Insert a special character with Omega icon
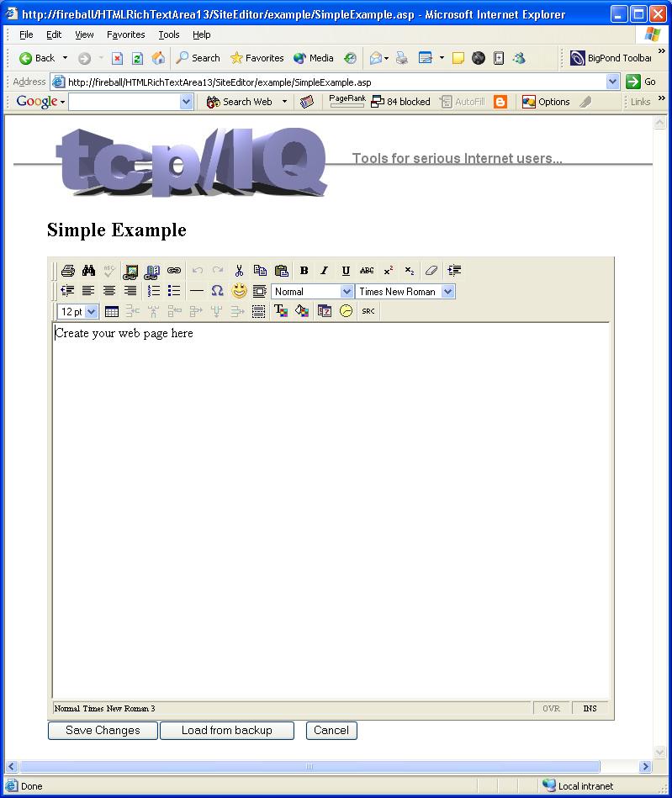 click(217, 291)
